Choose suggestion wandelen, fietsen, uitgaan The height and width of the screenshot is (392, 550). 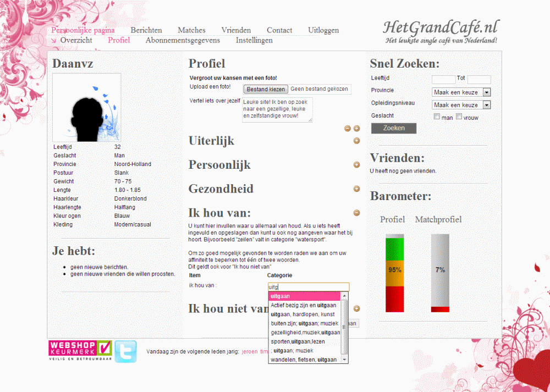[305, 360]
